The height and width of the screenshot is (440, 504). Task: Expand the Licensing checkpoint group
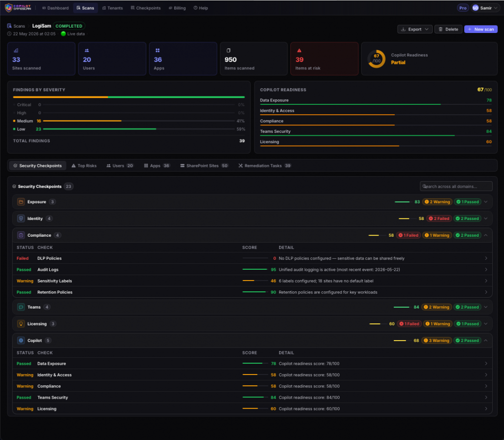coord(486,324)
